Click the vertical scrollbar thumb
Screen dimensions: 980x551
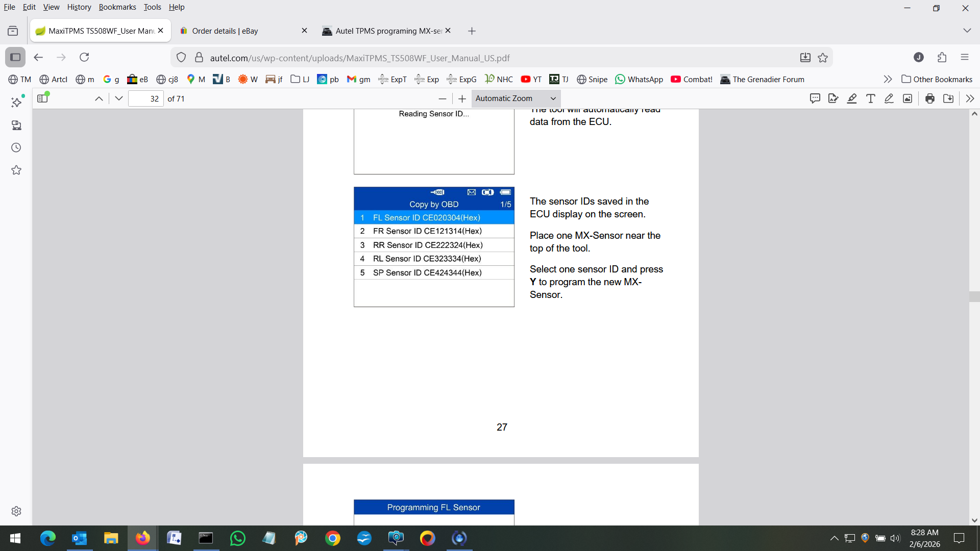point(974,296)
